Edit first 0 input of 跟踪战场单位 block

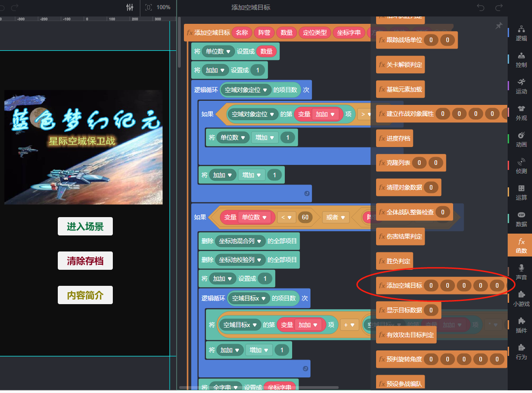point(431,40)
